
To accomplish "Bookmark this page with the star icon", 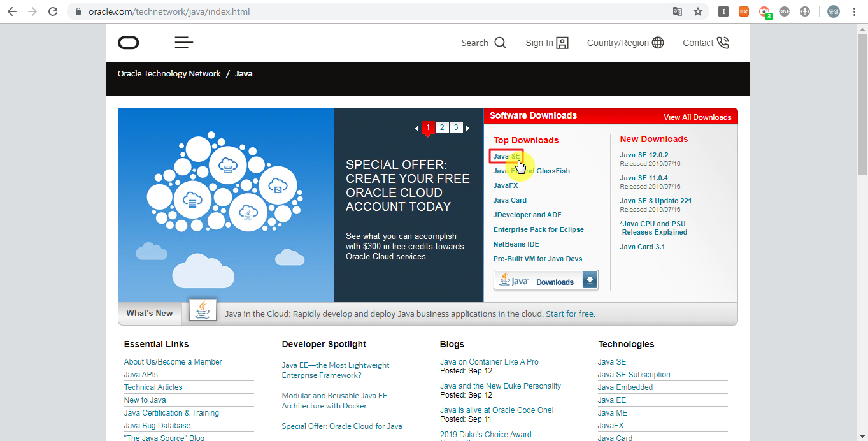I will 698,11.
